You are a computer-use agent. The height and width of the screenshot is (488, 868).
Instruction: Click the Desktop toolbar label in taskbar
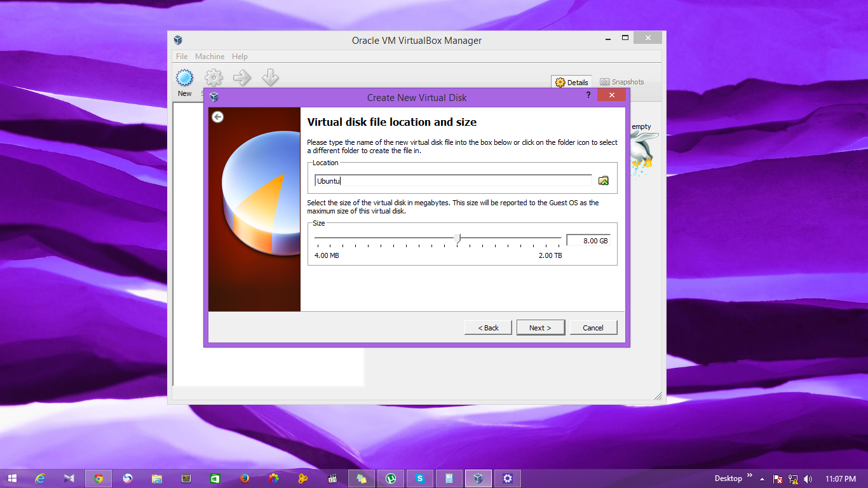point(728,478)
